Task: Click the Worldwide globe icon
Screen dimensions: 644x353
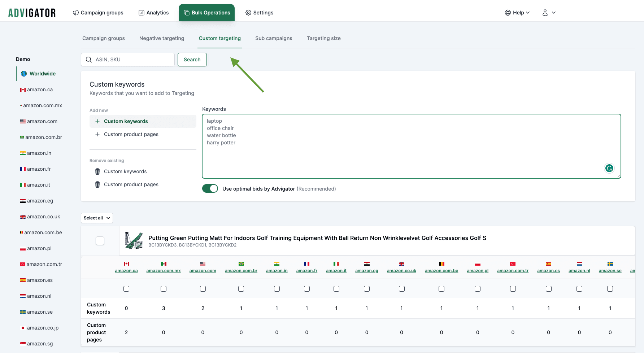Action: [24, 74]
